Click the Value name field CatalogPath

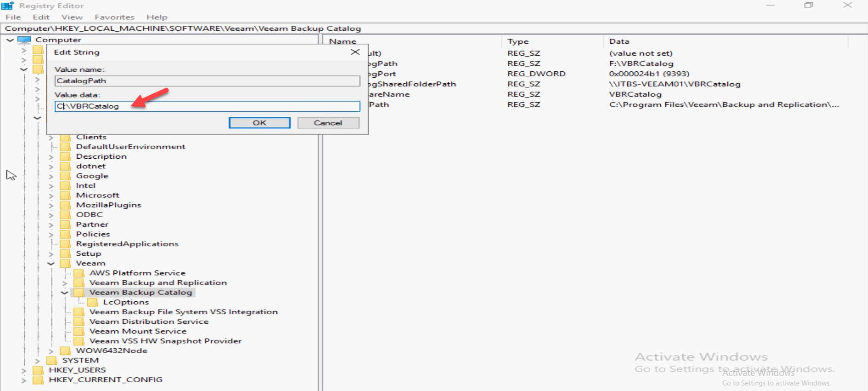207,81
